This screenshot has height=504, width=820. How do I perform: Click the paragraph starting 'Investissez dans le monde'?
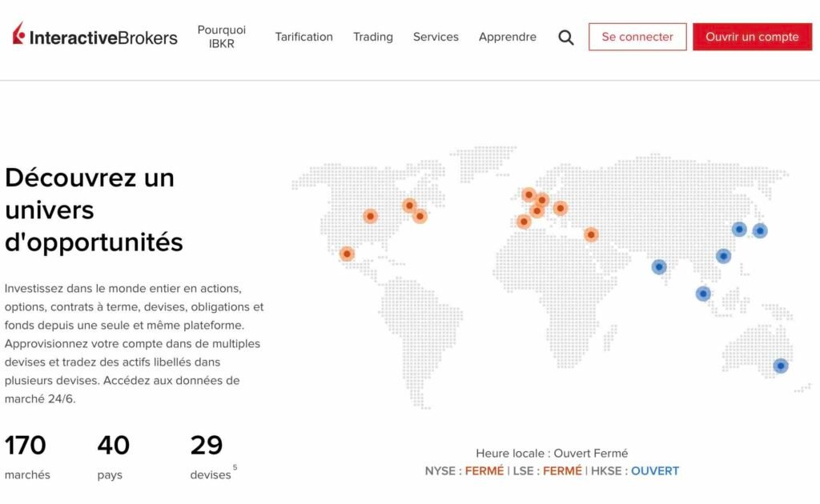pyautogui.click(x=134, y=344)
